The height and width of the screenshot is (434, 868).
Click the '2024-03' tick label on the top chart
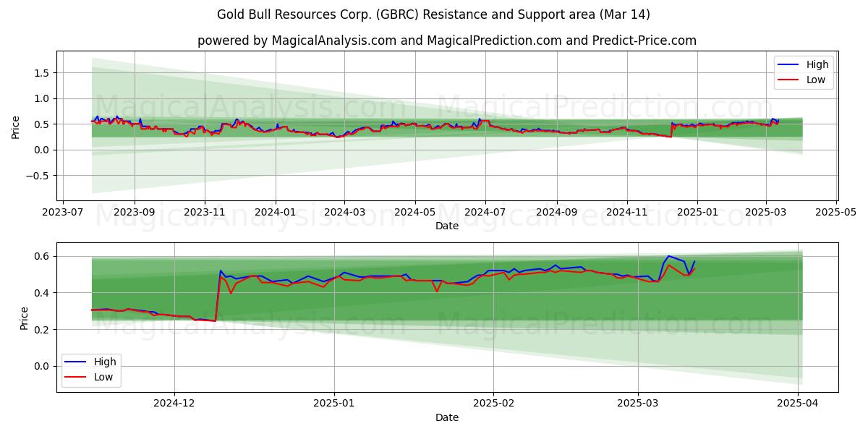344,212
